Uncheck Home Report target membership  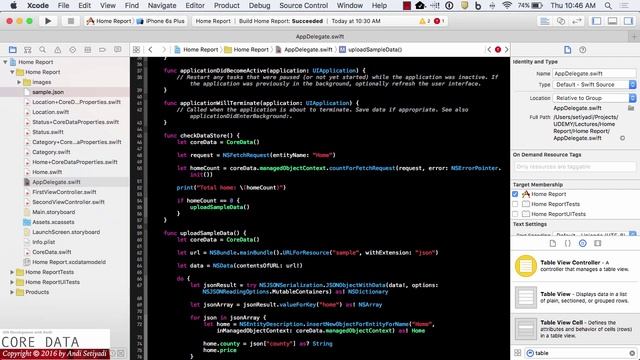pyautogui.click(x=515, y=194)
